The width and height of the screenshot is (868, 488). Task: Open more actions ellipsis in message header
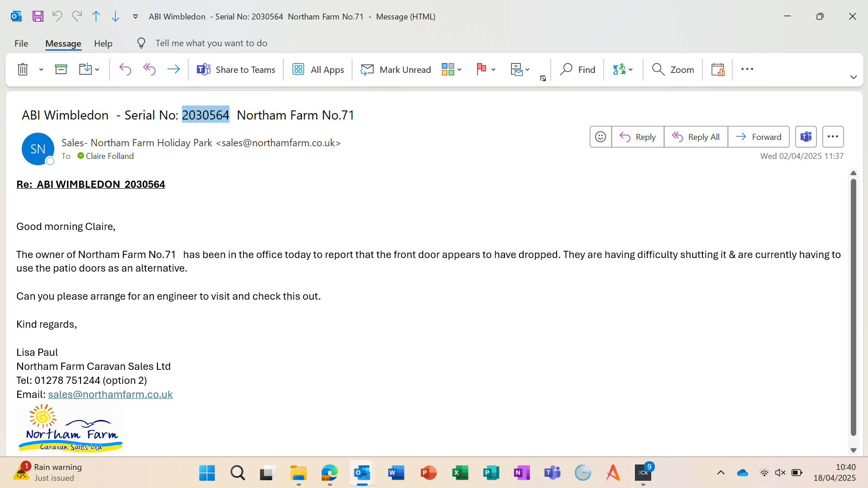click(833, 137)
